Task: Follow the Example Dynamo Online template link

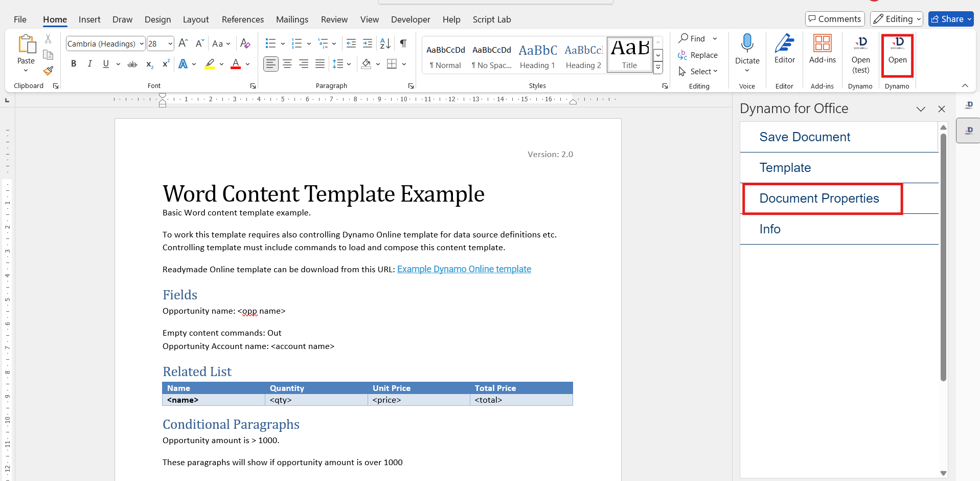Action: (464, 269)
